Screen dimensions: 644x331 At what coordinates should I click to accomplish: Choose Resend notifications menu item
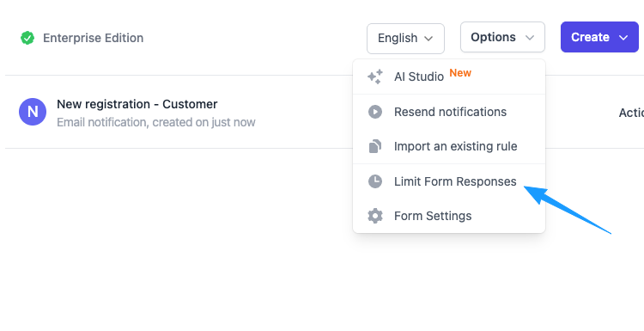pyautogui.click(x=449, y=112)
